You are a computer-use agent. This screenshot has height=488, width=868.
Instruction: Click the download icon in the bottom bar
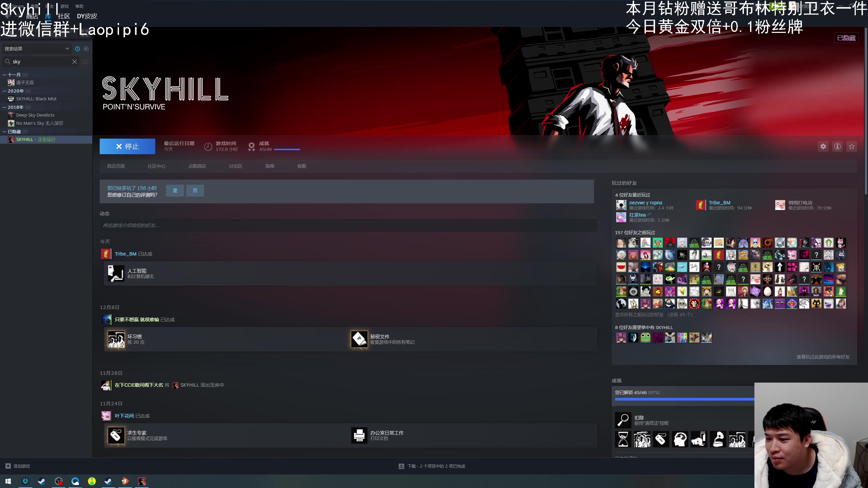click(401, 466)
